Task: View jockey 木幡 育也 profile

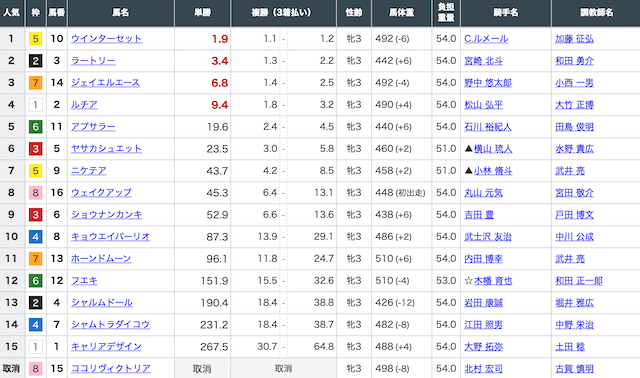Action: 493,281
